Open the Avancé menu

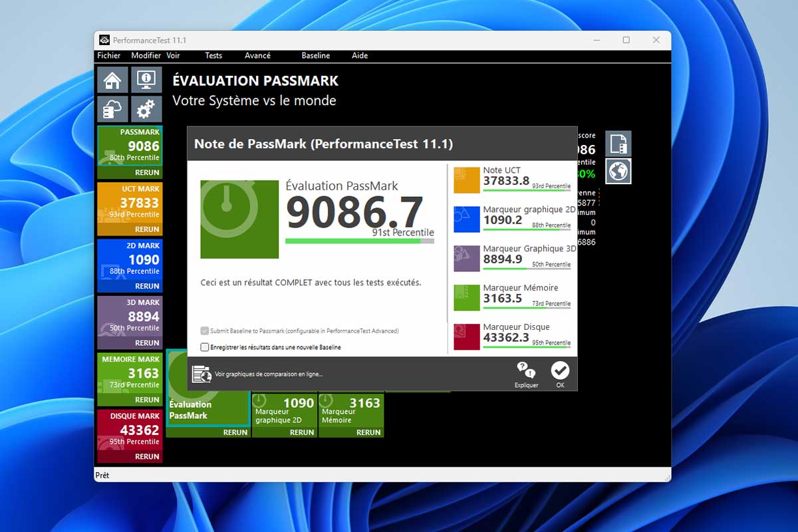click(257, 56)
